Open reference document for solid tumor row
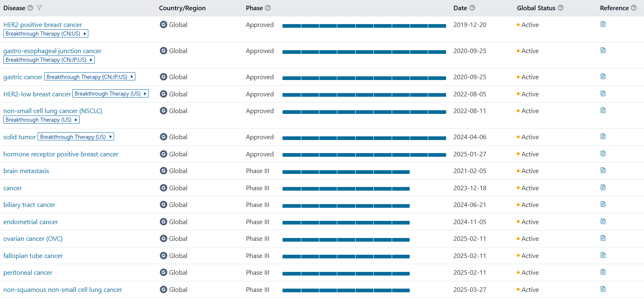 point(603,136)
